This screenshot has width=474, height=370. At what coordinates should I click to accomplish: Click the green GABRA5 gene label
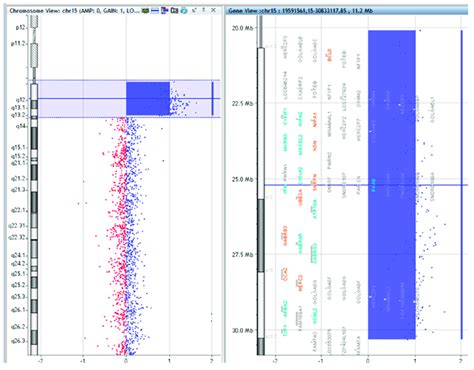pos(300,243)
